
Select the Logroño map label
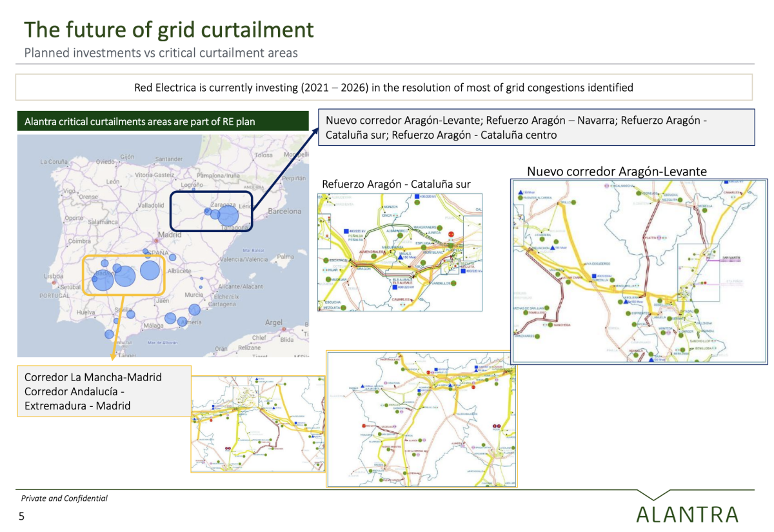pos(192,185)
